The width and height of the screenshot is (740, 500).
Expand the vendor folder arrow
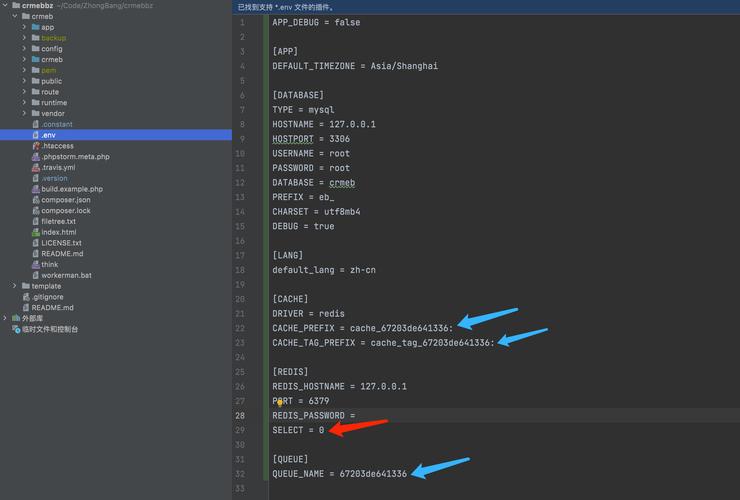[x=24, y=113]
